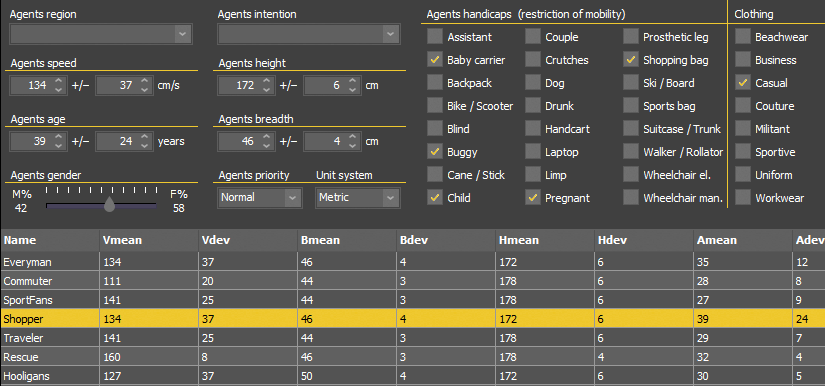The height and width of the screenshot is (386, 825).
Task: Enable Beachwear clothing checkbox
Action: pos(743,37)
